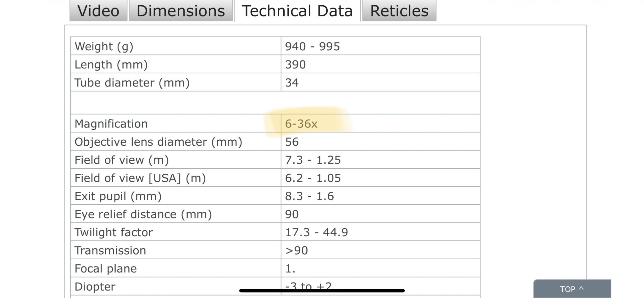Click the Twilight factor value 17.3 - 44.9
Screen dimensions: 644x298
(x=316, y=232)
